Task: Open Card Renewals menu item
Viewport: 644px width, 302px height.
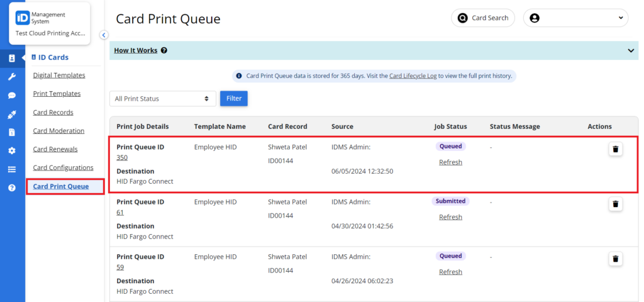Action: click(55, 150)
